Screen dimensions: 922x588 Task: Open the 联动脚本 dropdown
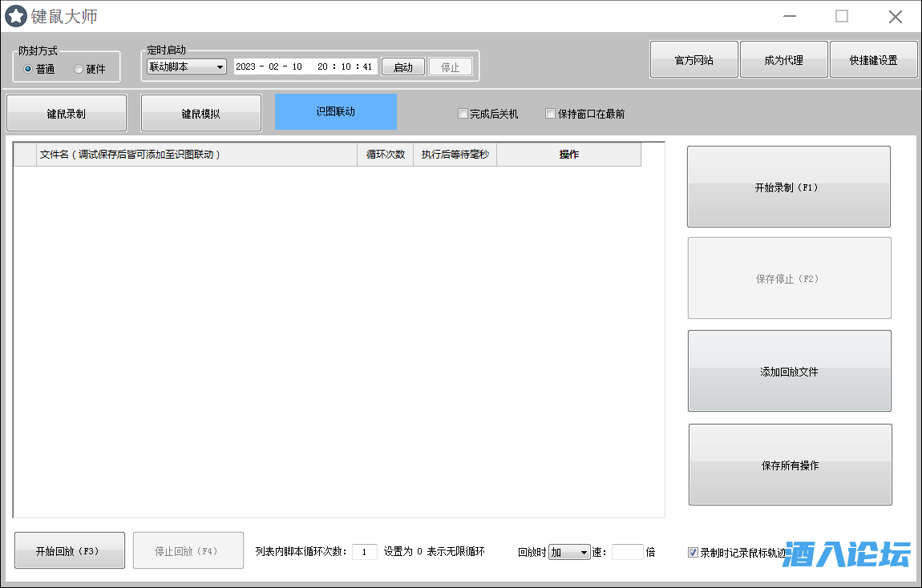[186, 66]
